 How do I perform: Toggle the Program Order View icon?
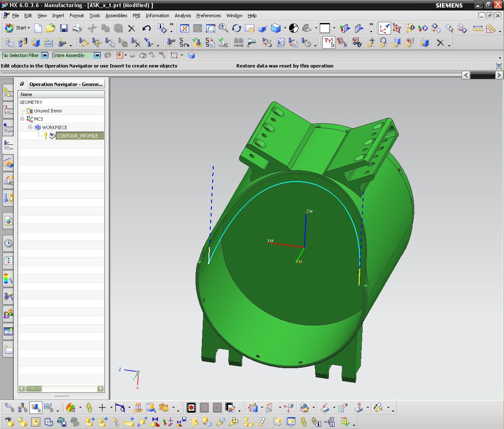(9, 407)
